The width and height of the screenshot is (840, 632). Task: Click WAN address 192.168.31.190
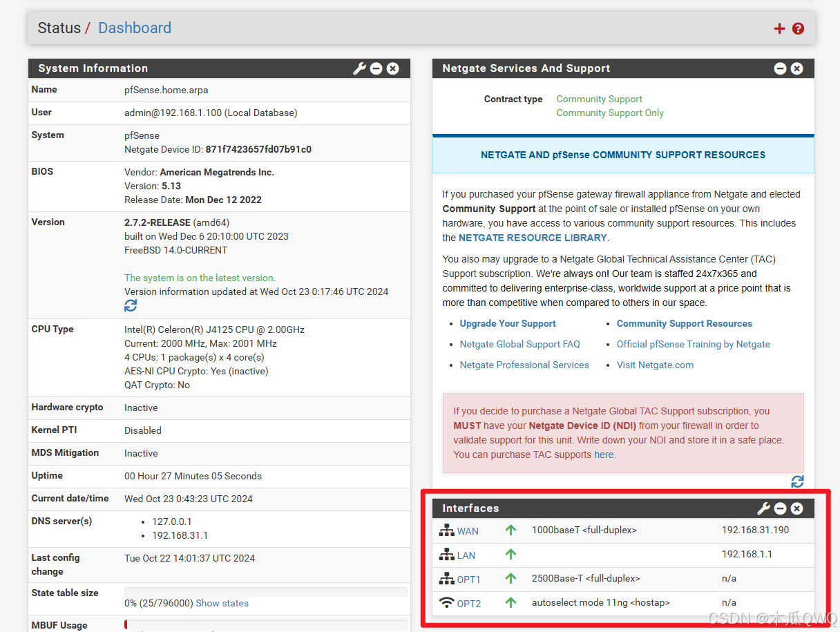[755, 530]
